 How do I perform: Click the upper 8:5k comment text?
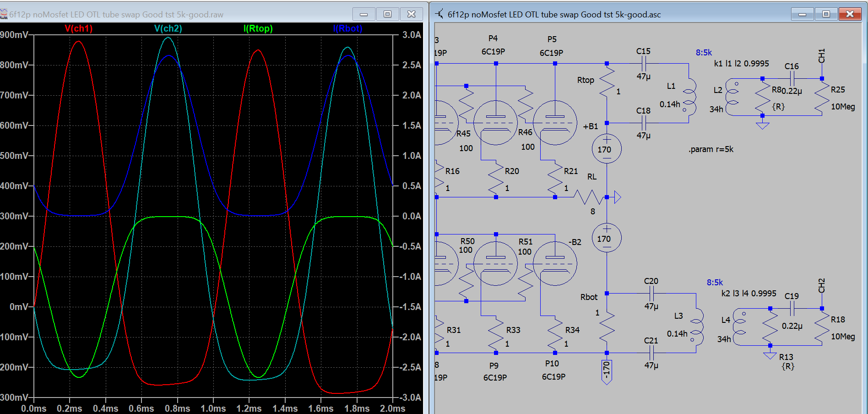(x=704, y=53)
